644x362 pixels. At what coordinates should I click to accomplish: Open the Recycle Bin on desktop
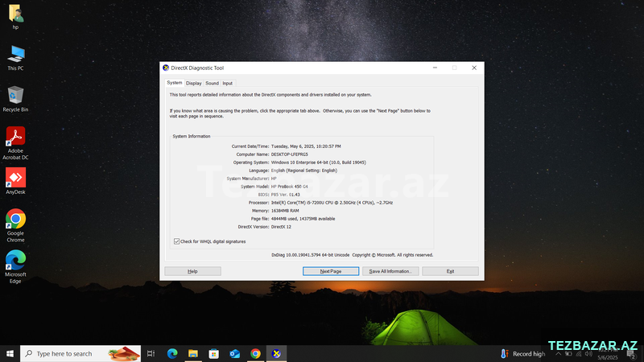click(15, 99)
